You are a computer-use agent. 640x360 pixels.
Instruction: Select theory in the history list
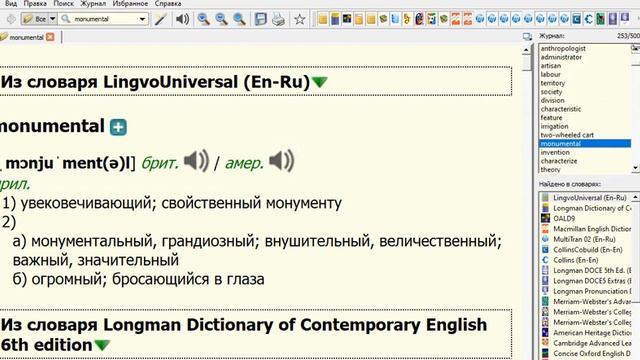[550, 169]
